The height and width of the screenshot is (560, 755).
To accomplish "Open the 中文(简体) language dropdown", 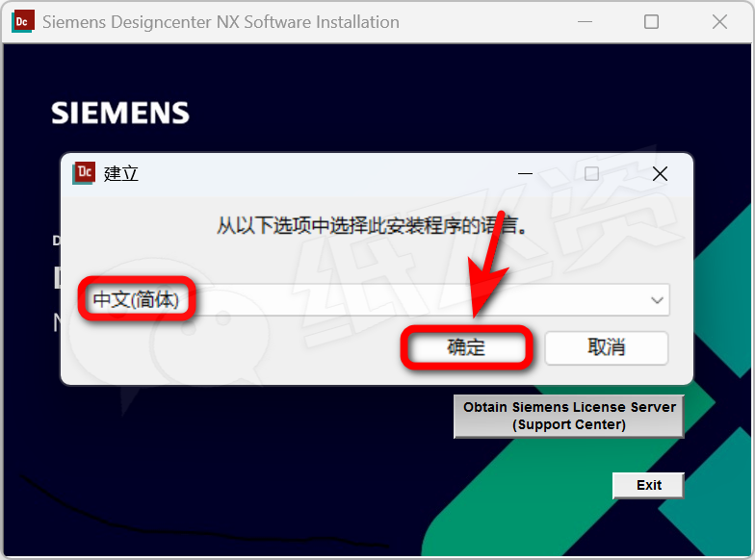I will click(375, 300).
